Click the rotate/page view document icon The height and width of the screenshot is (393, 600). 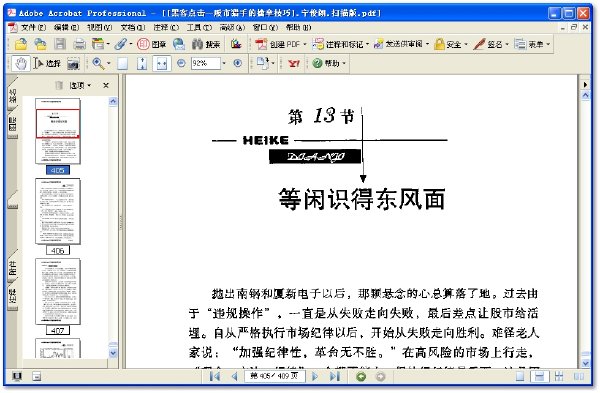(x=263, y=64)
